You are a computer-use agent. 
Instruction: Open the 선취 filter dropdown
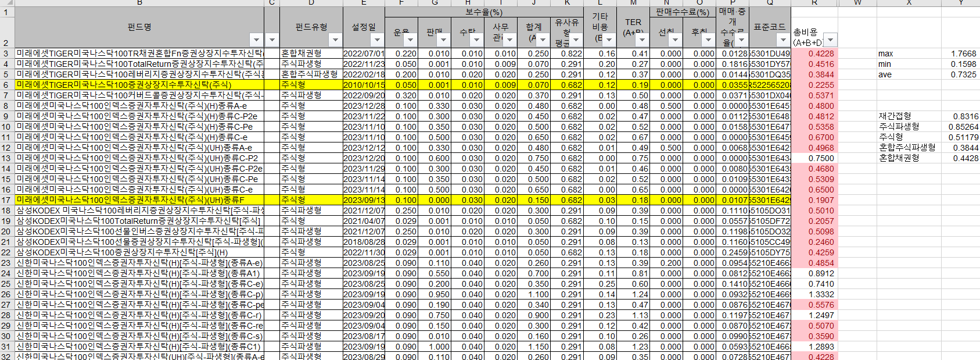pos(675,40)
